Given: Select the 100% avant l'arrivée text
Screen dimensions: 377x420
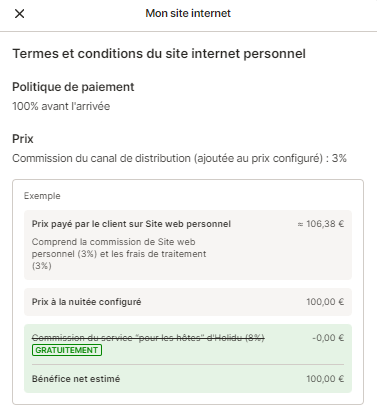Looking at the screenshot, I should coord(61,106).
